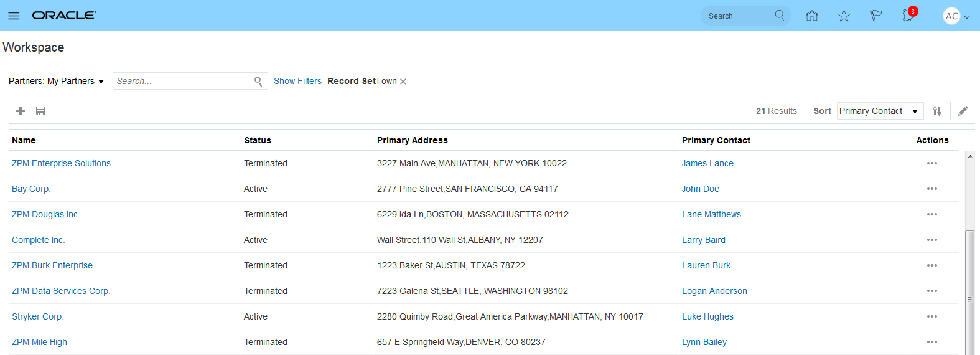Open actions menu for ZPM Data Services Corp.
980x355 pixels.
pos(932,291)
